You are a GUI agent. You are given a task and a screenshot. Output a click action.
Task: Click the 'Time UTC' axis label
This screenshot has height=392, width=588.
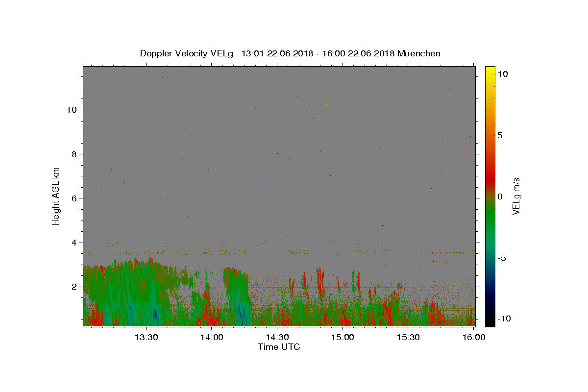[x=279, y=347]
